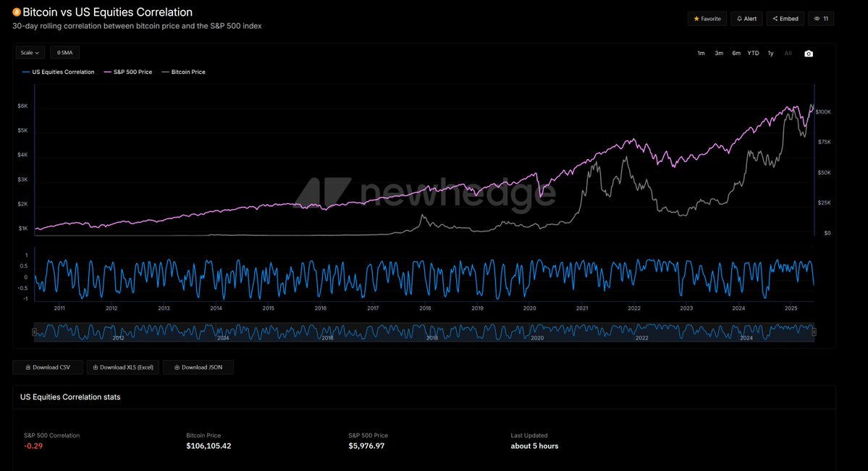Select the 1m time range
Screen dimensions: 868x471
click(701, 53)
